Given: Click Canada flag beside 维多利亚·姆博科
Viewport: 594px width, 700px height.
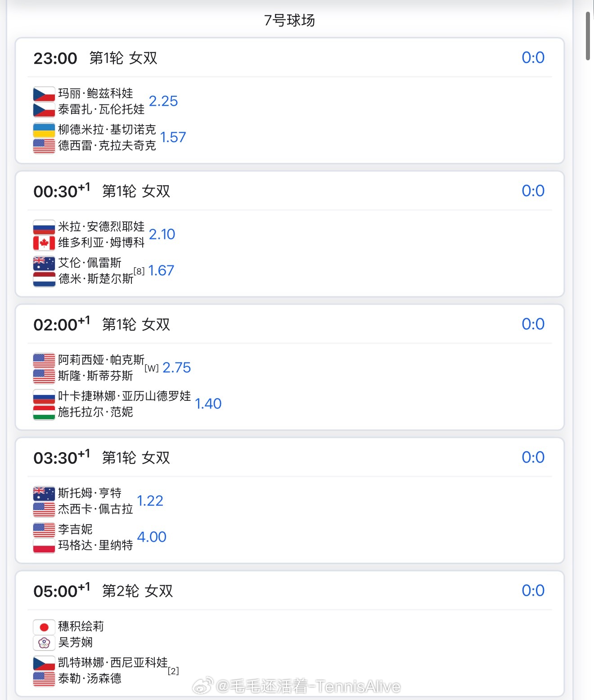Looking at the screenshot, I should [44, 243].
